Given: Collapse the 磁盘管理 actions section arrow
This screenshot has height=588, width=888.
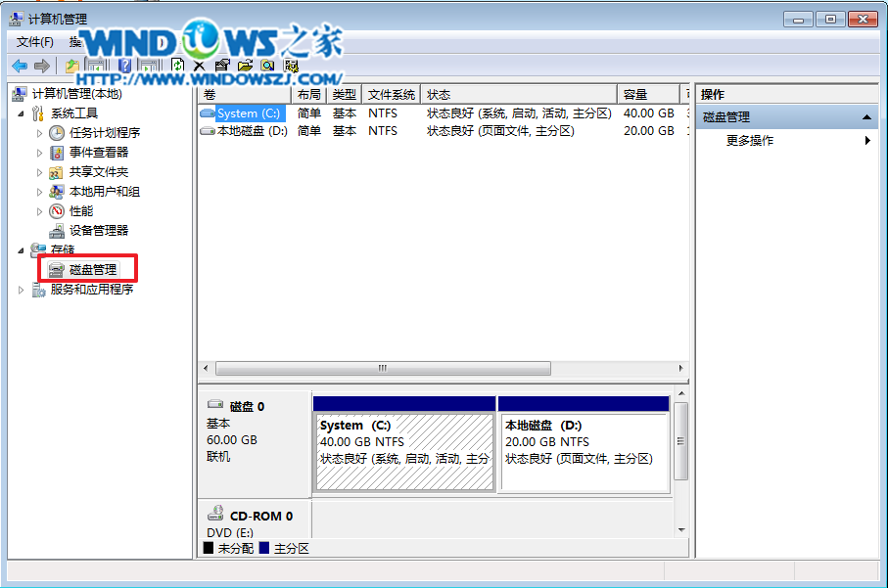Looking at the screenshot, I should pyautogui.click(x=866, y=117).
